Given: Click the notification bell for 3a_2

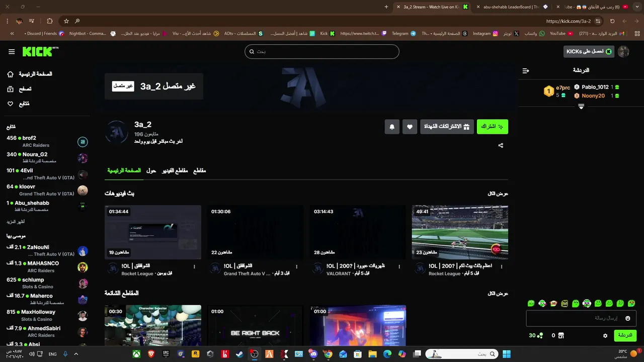Looking at the screenshot, I should click(x=392, y=127).
